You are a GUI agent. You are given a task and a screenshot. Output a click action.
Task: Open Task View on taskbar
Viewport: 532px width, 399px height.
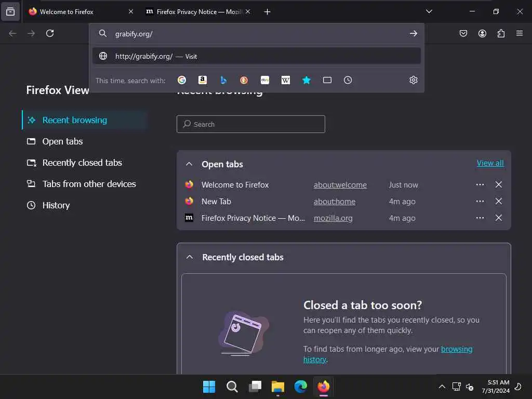(255, 387)
